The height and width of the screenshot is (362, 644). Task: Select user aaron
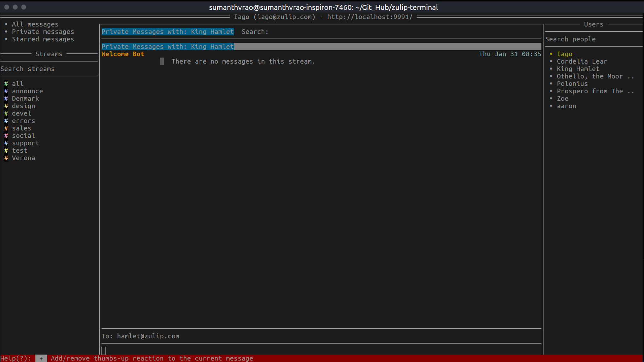(x=567, y=106)
